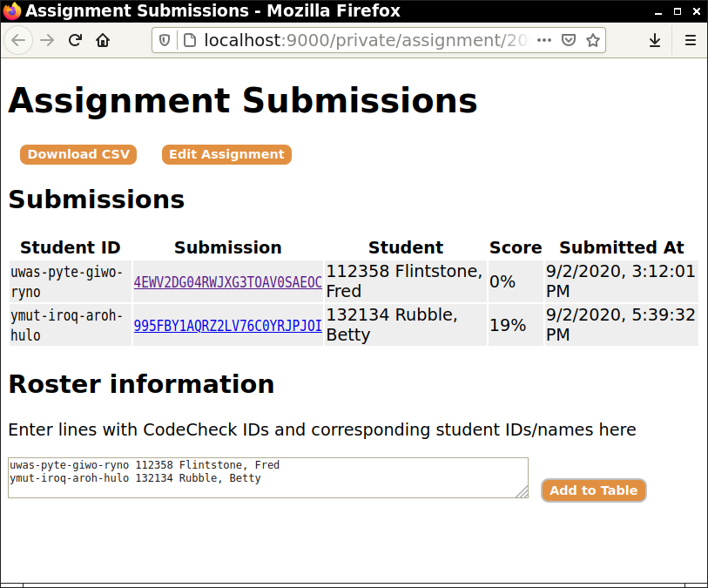
Task: Click the site information page icon
Action: coord(188,41)
